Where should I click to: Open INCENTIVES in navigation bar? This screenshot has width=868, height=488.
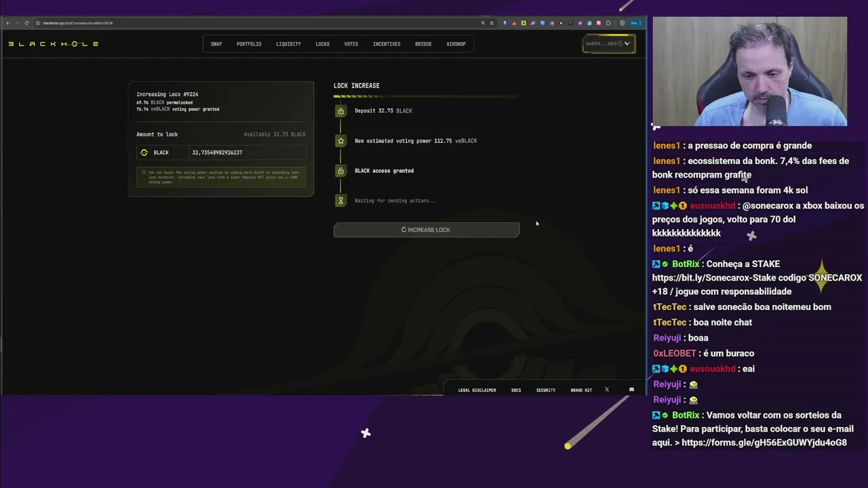pyautogui.click(x=387, y=44)
